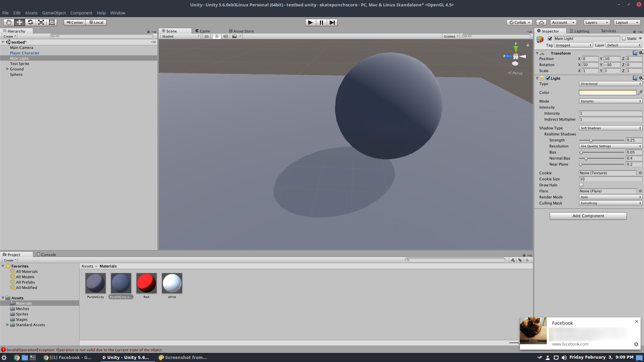The width and height of the screenshot is (644, 362).
Task: Open the GameObject menu
Action: point(54,13)
